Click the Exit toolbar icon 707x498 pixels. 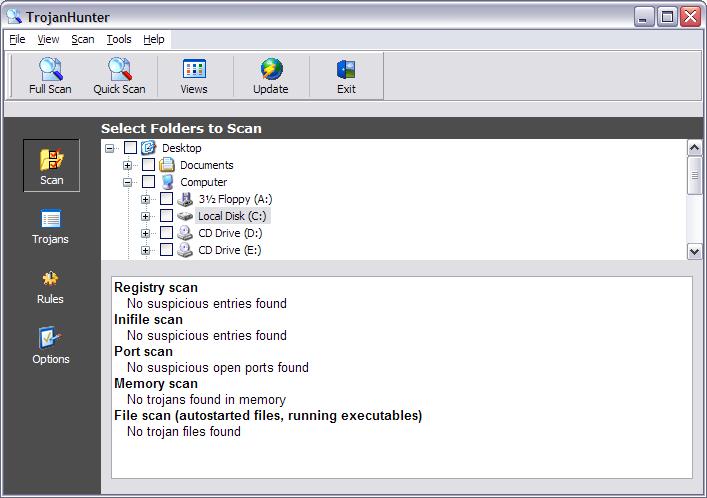[x=346, y=69]
